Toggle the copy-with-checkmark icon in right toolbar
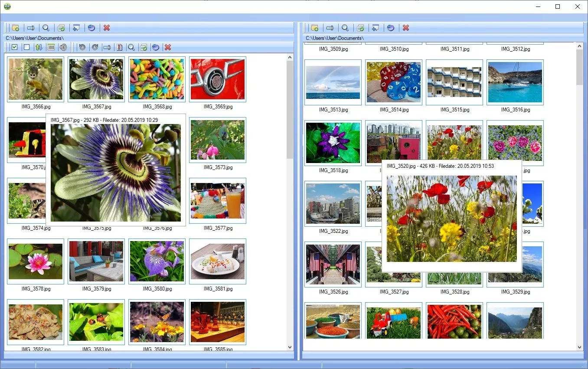 pos(360,27)
